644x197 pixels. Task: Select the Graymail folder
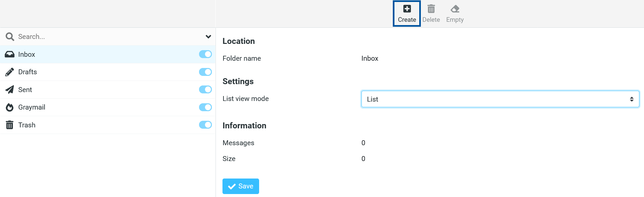point(108,107)
